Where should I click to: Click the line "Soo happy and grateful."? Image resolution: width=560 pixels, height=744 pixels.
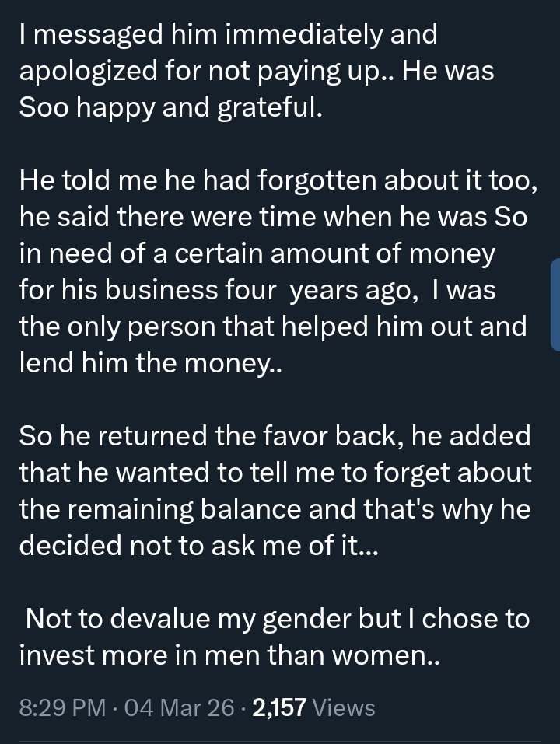click(x=171, y=107)
